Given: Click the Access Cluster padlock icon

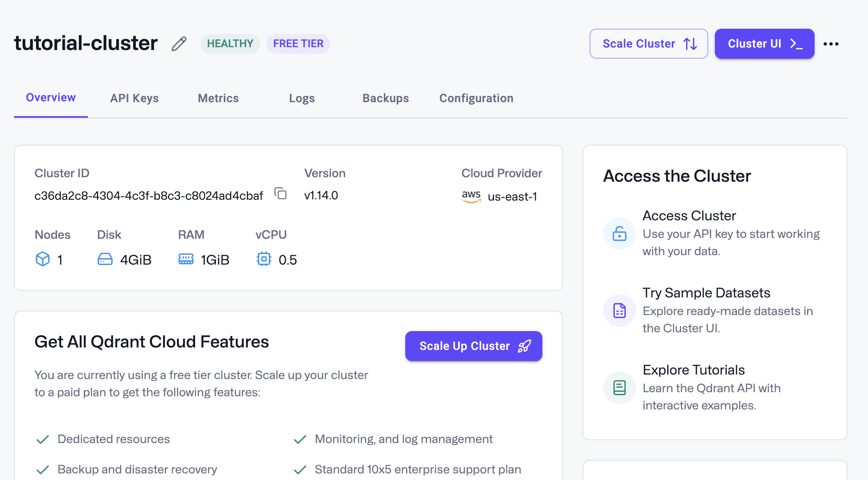Looking at the screenshot, I should (619, 233).
